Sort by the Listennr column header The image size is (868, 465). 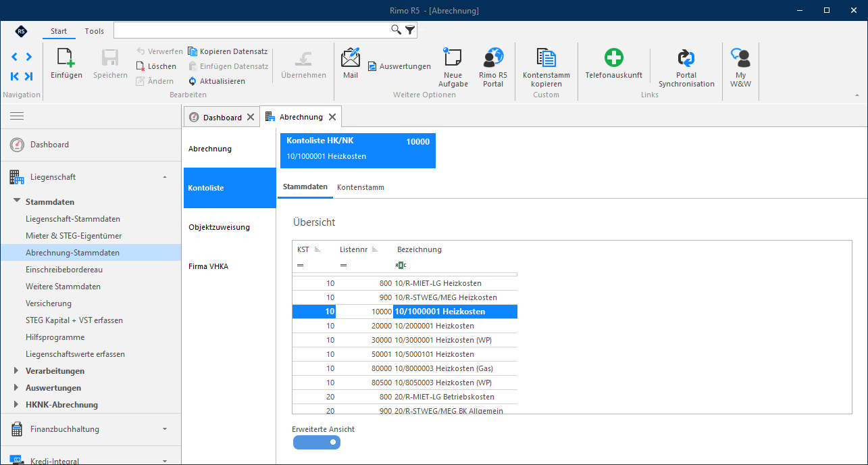tap(354, 249)
